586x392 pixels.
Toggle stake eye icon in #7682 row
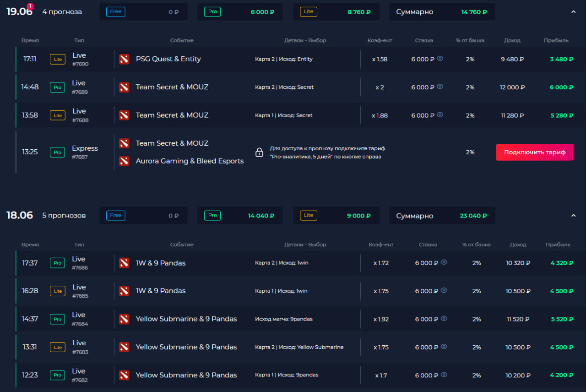pos(444,375)
